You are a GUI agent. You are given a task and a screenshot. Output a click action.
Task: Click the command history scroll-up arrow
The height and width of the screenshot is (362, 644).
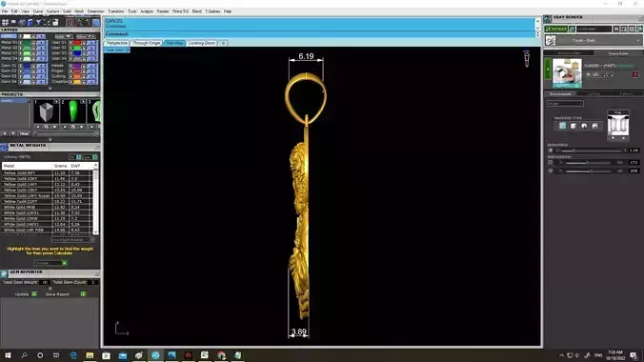point(537,21)
